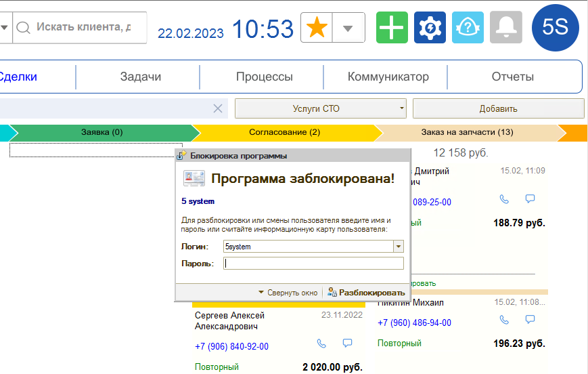Click the 5 system user name label
This screenshot has width=588, height=374.
(198, 201)
